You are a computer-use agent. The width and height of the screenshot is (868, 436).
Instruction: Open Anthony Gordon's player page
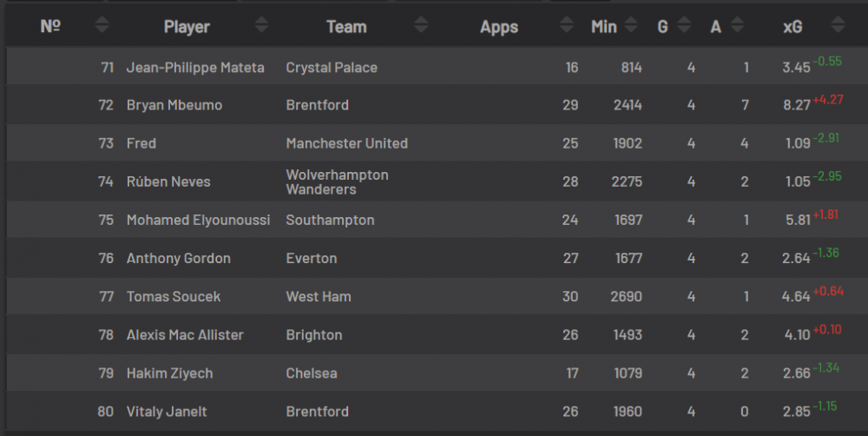179,258
